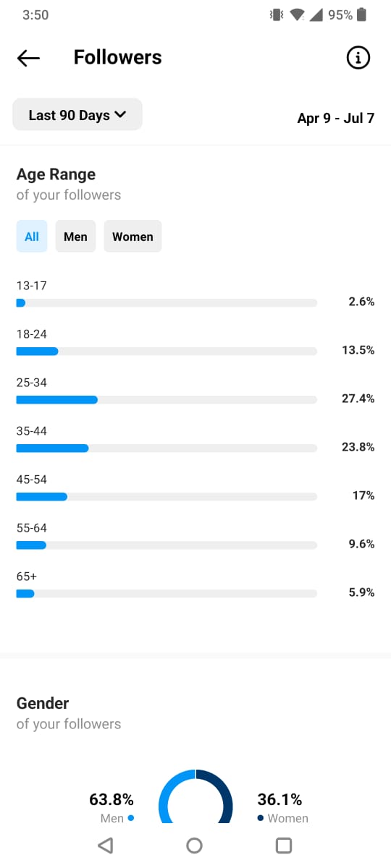Tap the battery icon in status bar
This screenshot has width=391, height=868.
point(361,14)
